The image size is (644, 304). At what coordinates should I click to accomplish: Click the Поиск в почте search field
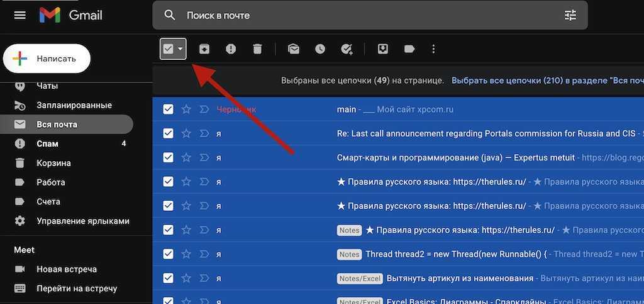pyautogui.click(x=365, y=15)
